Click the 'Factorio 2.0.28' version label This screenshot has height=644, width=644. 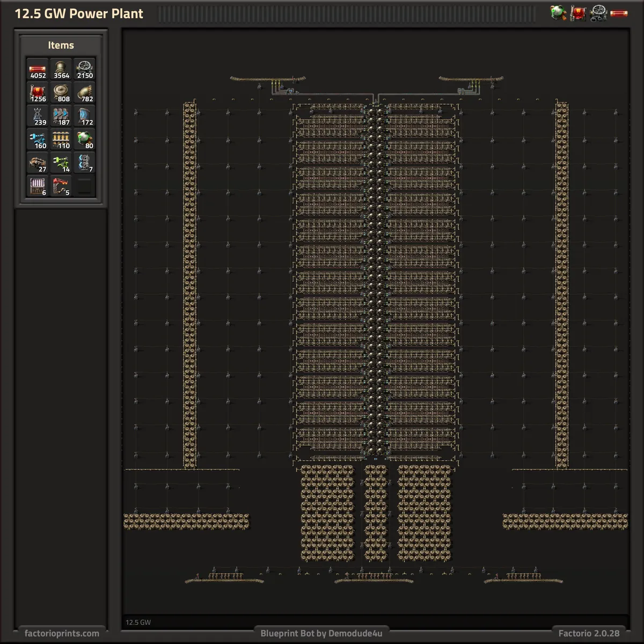point(589,633)
